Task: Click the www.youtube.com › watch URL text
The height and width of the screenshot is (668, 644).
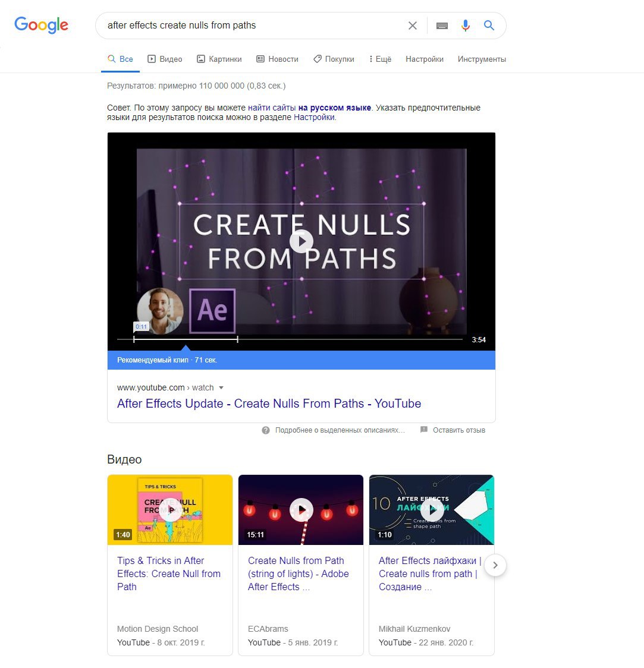Action: click(x=165, y=387)
